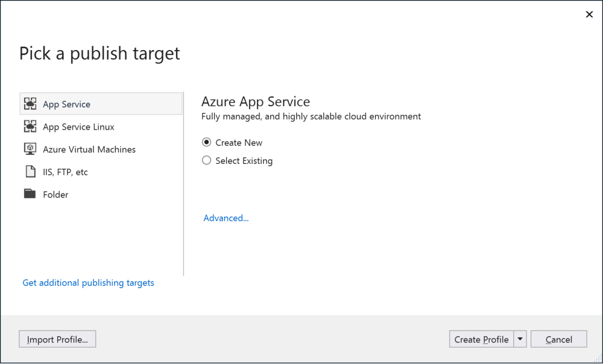Click Get additional publishing targets
603x364 pixels.
click(x=88, y=282)
